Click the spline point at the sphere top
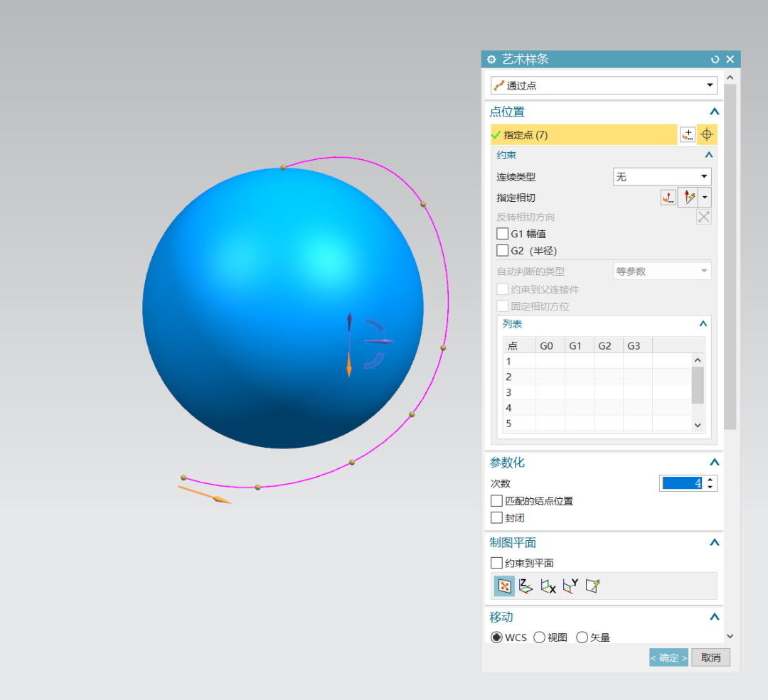Screen dimensions: 768x700 pyautogui.click(x=283, y=168)
